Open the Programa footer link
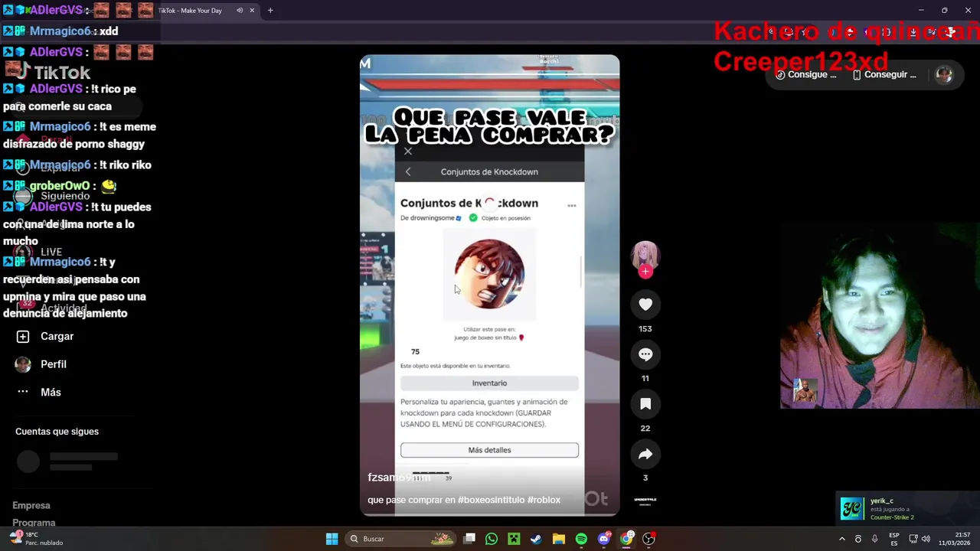The image size is (980, 551). click(x=34, y=523)
